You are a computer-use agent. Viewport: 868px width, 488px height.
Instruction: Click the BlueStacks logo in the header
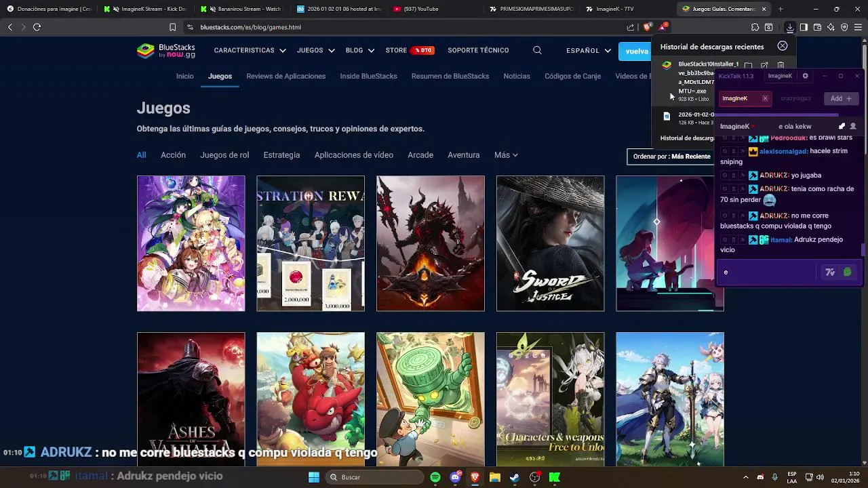(x=166, y=51)
